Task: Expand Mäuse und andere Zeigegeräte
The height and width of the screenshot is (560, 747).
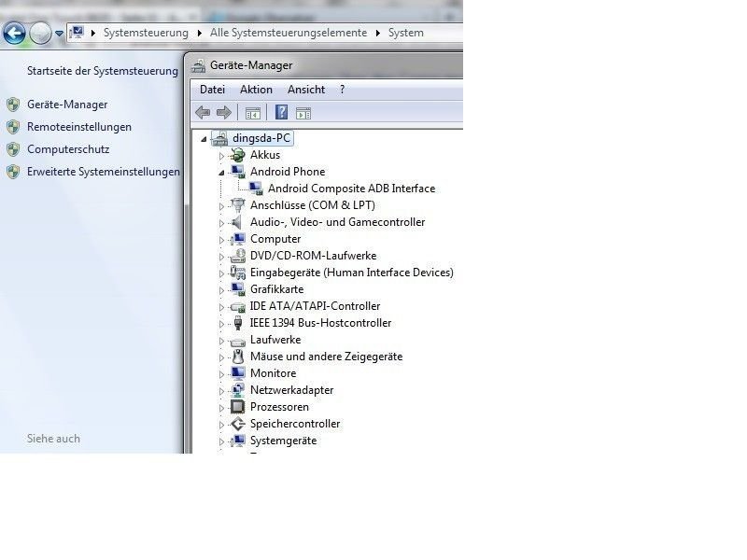Action: click(221, 357)
